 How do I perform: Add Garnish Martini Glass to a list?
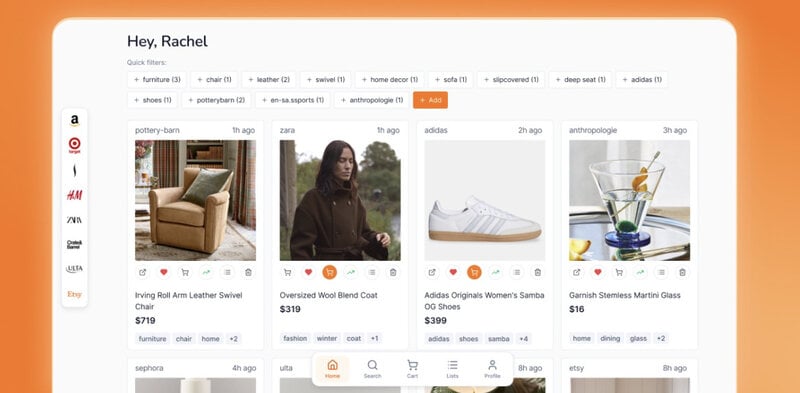pyautogui.click(x=661, y=273)
